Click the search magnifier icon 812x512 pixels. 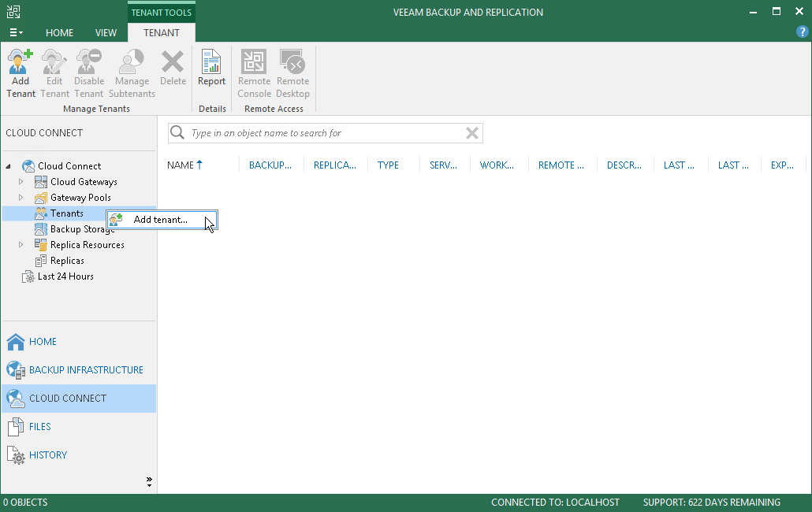(177, 132)
